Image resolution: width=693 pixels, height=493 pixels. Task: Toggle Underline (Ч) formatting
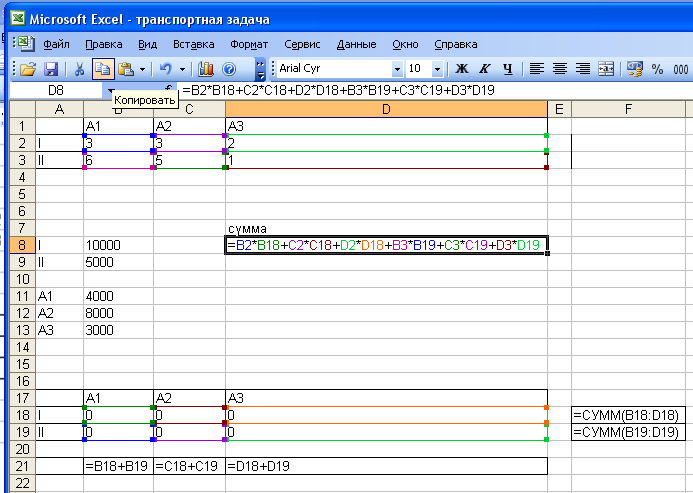[508, 69]
